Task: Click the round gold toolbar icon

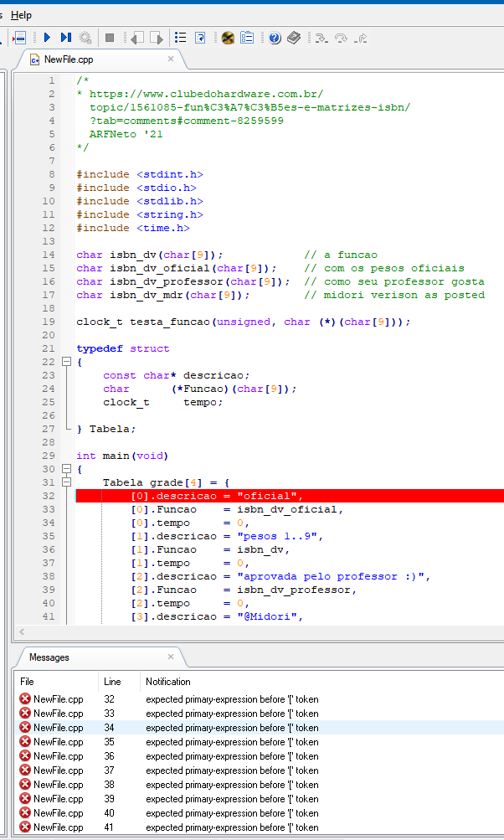Action: (x=229, y=38)
